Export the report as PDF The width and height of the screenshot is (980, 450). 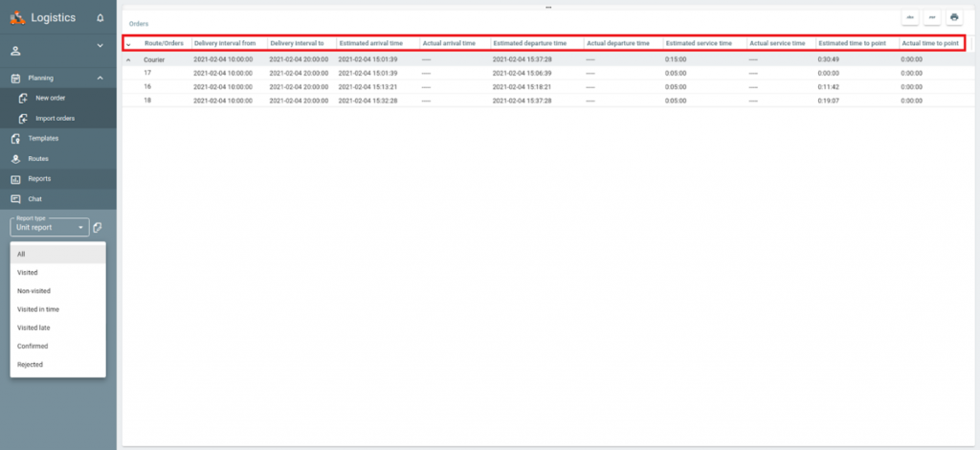[932, 17]
